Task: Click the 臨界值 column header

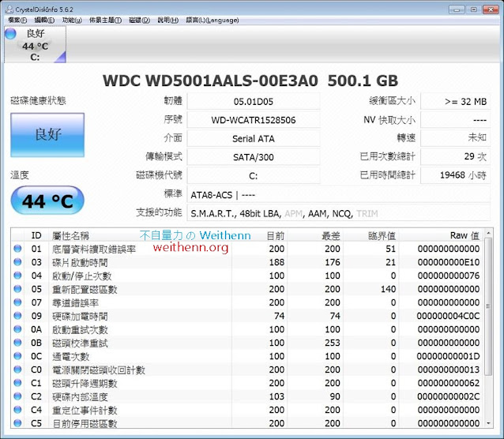Action: pos(370,235)
